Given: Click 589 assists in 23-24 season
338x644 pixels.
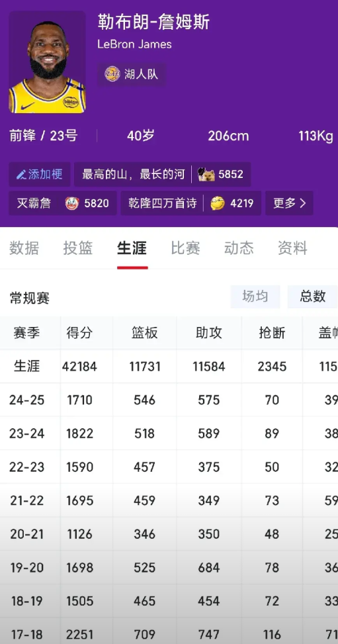Looking at the screenshot, I should [x=208, y=434].
